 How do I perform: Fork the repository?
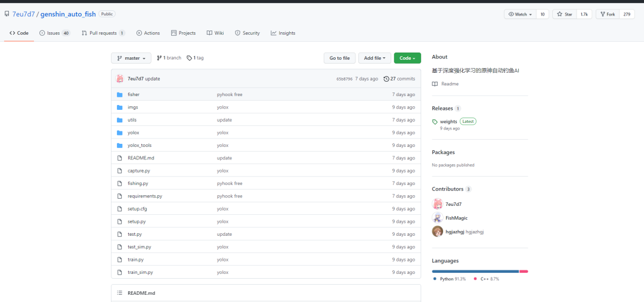tap(608, 14)
